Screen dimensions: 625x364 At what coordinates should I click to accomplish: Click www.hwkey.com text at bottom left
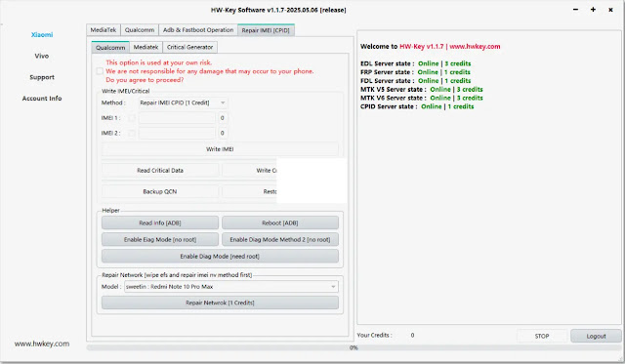[x=42, y=344]
